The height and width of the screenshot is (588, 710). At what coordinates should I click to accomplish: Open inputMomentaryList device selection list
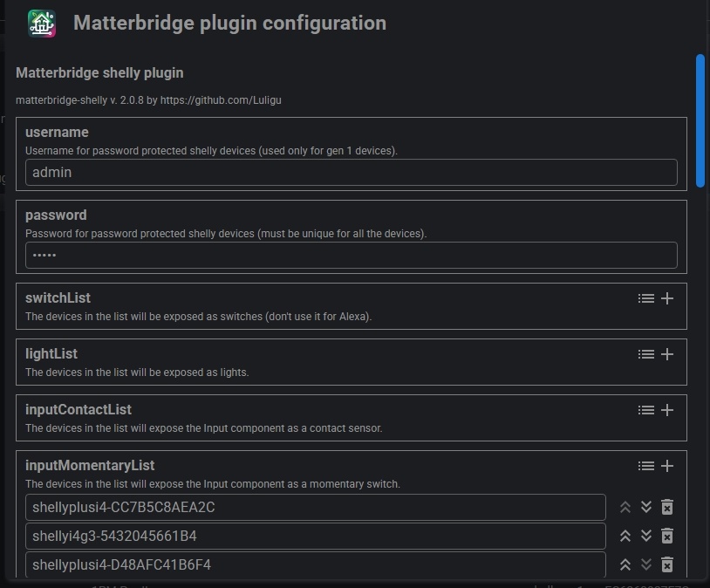click(x=645, y=466)
